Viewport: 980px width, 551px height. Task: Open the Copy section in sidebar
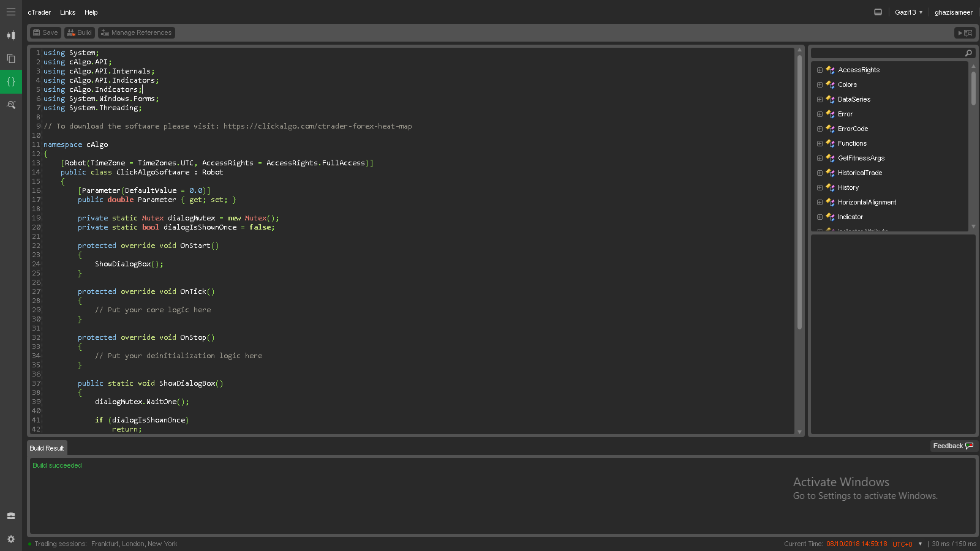(11, 58)
